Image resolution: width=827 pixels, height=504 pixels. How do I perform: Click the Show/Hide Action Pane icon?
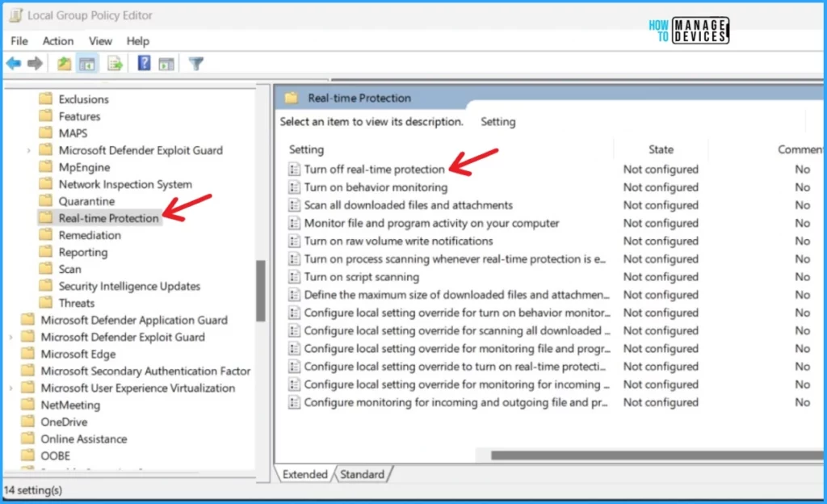click(x=166, y=65)
